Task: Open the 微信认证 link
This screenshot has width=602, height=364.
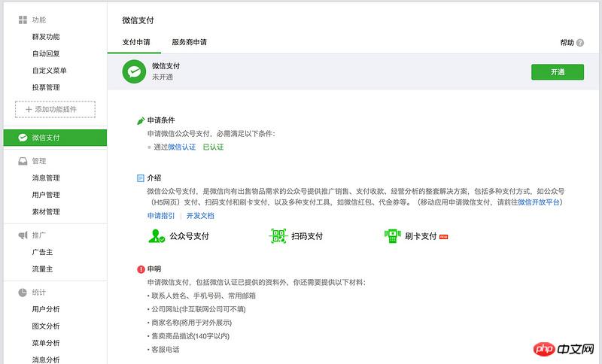Action: point(181,147)
